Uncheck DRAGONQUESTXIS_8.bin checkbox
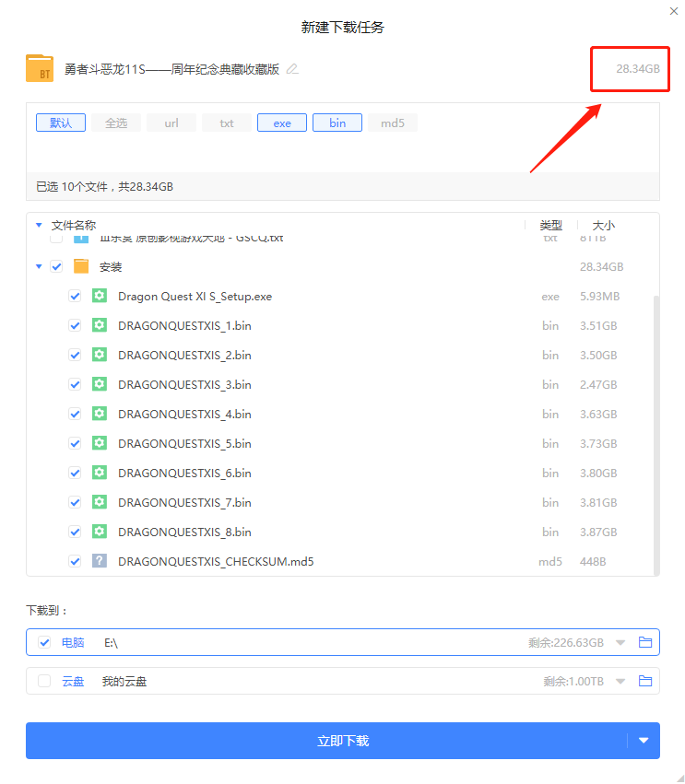This screenshot has height=784, width=685. point(75,532)
